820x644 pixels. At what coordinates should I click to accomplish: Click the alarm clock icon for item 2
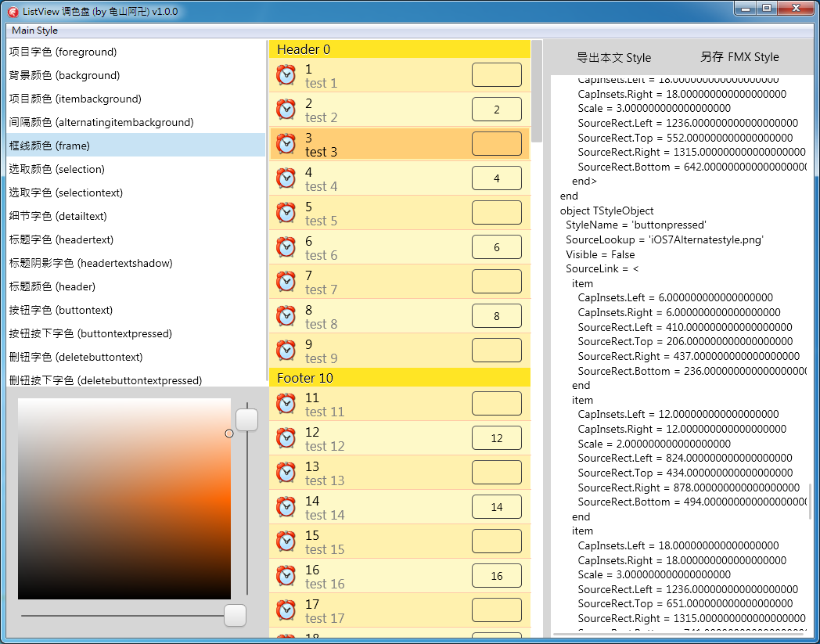coord(286,110)
